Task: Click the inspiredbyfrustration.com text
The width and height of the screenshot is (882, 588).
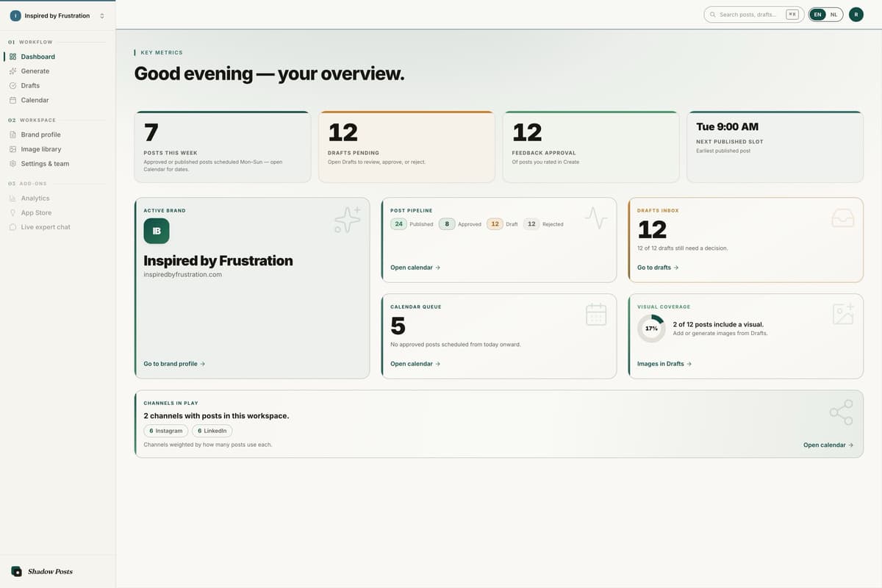Action: click(182, 275)
